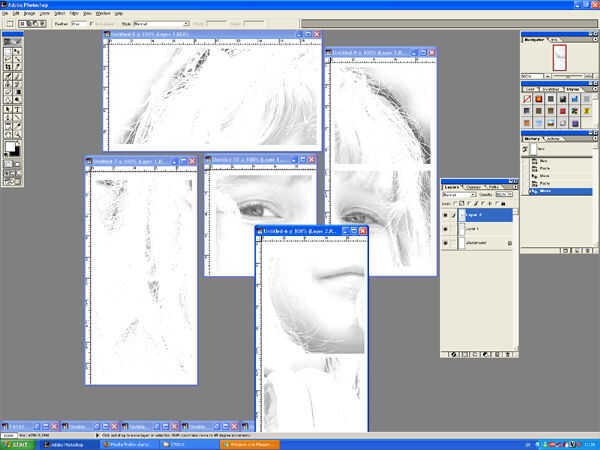Image resolution: width=600 pixels, height=450 pixels.
Task: Switch to the Swatches tab
Action: pyautogui.click(x=551, y=89)
